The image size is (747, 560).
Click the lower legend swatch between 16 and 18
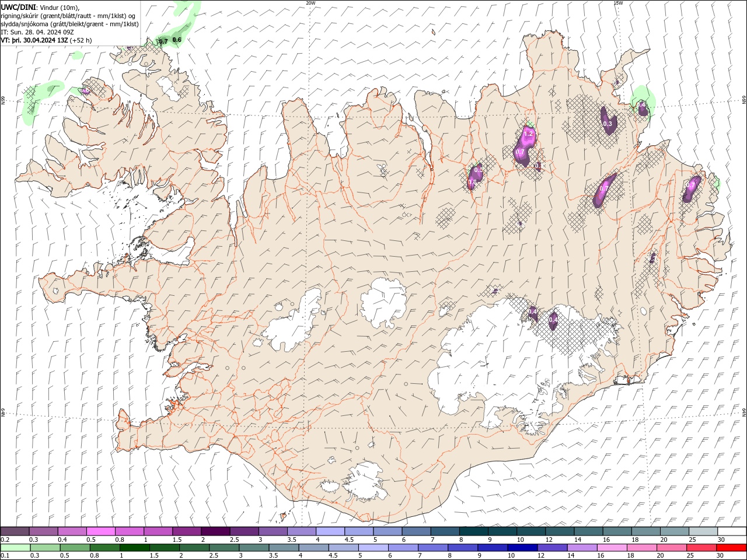click(x=612, y=548)
